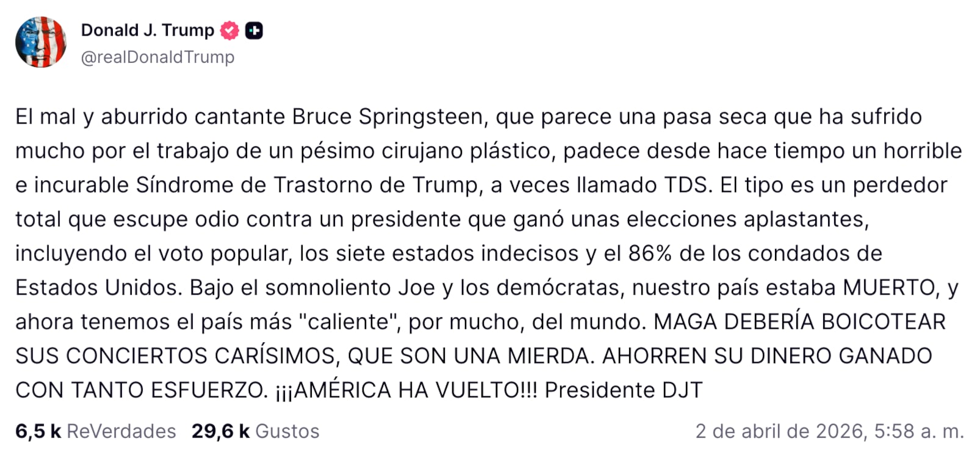This screenshot has height=463, width=980.
Task: Click the 5:58 a. m. time text
Action: (x=912, y=431)
